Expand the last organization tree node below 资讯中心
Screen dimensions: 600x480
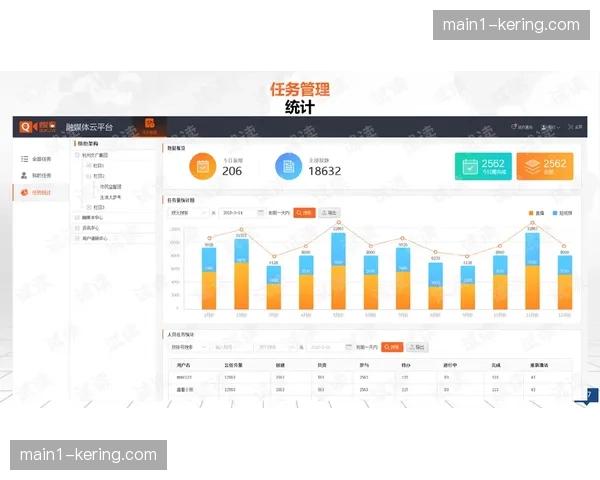[77, 238]
